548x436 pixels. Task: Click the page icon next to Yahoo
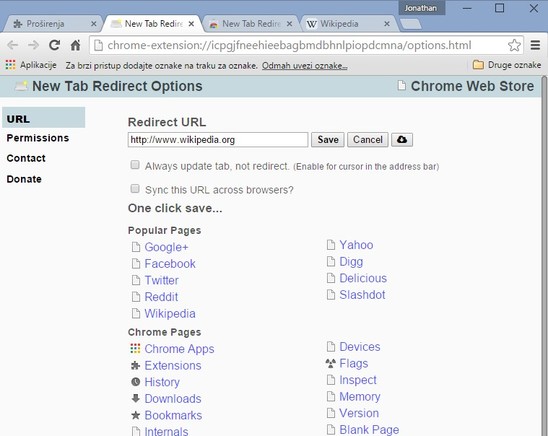click(x=331, y=245)
